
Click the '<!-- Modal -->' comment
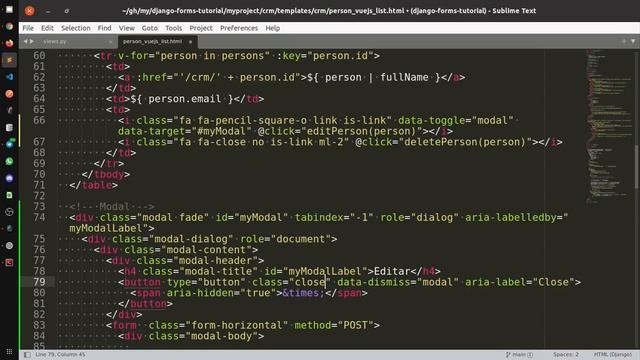tap(112, 207)
